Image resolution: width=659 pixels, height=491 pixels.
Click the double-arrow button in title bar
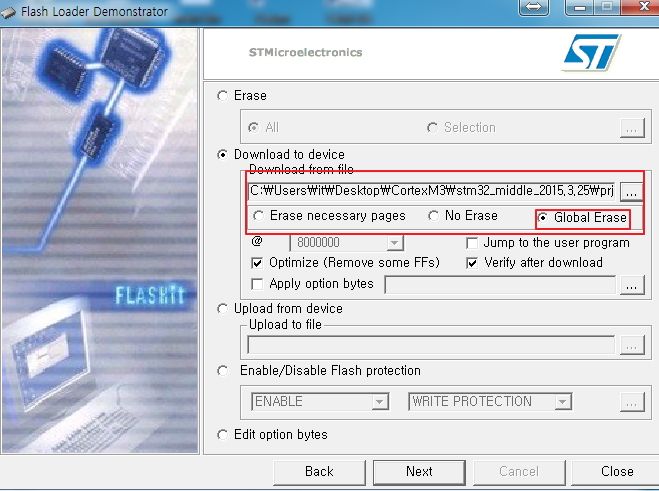pos(534,7)
